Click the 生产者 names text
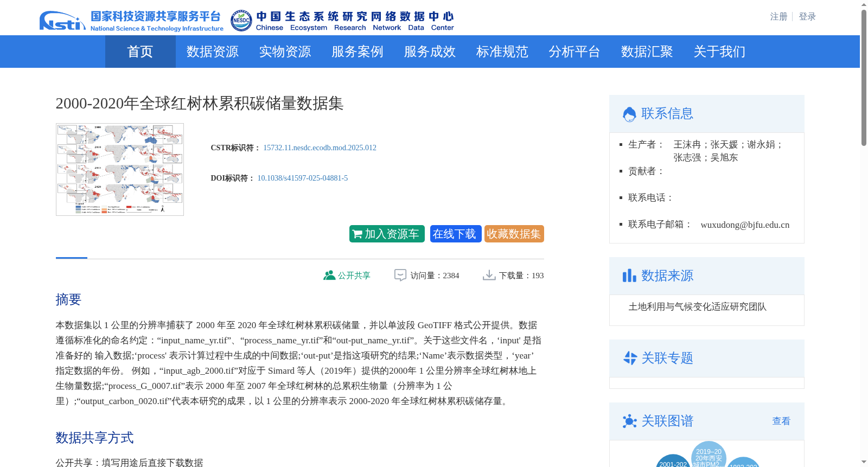 tap(728, 151)
